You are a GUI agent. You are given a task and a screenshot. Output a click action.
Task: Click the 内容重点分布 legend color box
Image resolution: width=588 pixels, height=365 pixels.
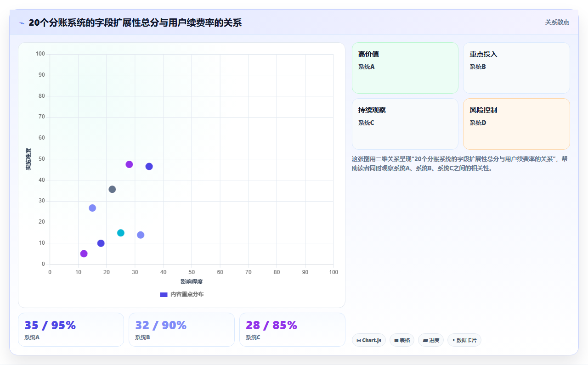click(x=164, y=294)
